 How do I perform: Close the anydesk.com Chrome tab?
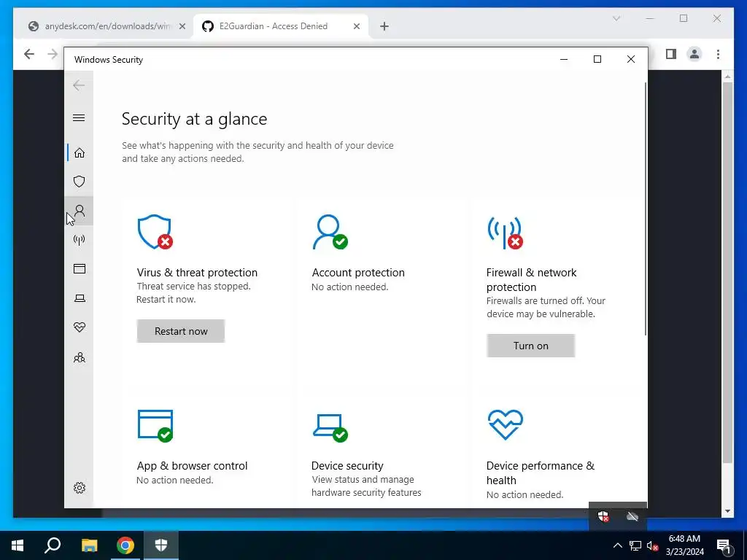point(182,26)
